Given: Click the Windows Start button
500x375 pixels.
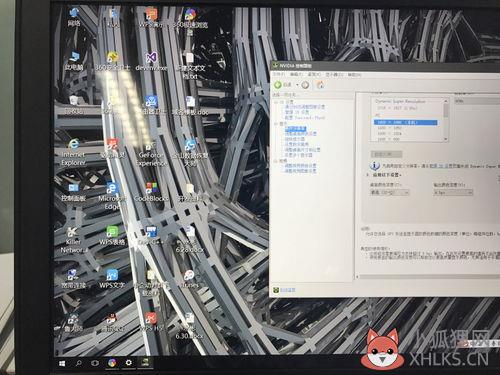Looking at the screenshot, I should (62, 363).
